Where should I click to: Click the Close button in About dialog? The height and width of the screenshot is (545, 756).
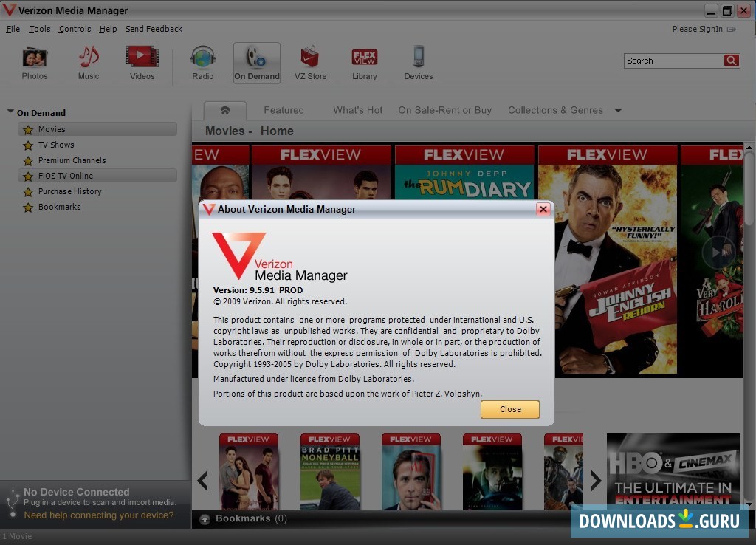point(510,409)
